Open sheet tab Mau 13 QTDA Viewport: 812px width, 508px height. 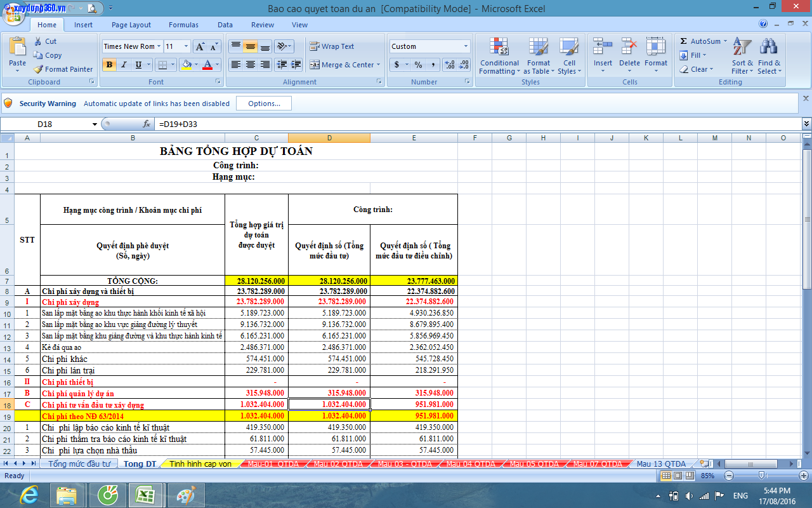[x=661, y=464]
